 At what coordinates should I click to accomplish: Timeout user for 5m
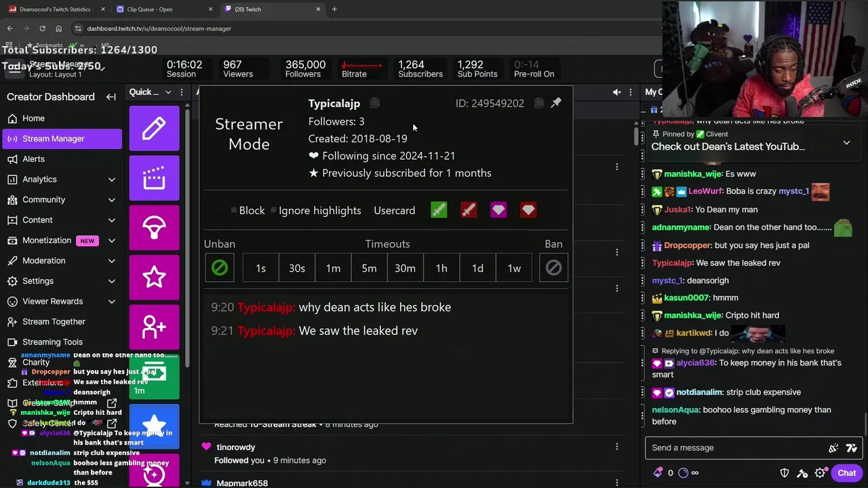(369, 268)
